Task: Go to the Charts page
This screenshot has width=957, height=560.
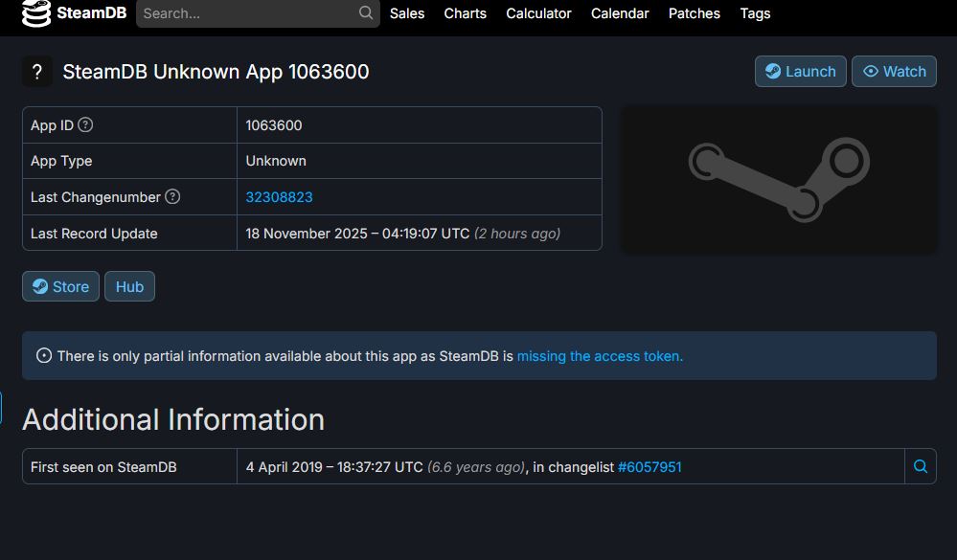Action: point(465,13)
